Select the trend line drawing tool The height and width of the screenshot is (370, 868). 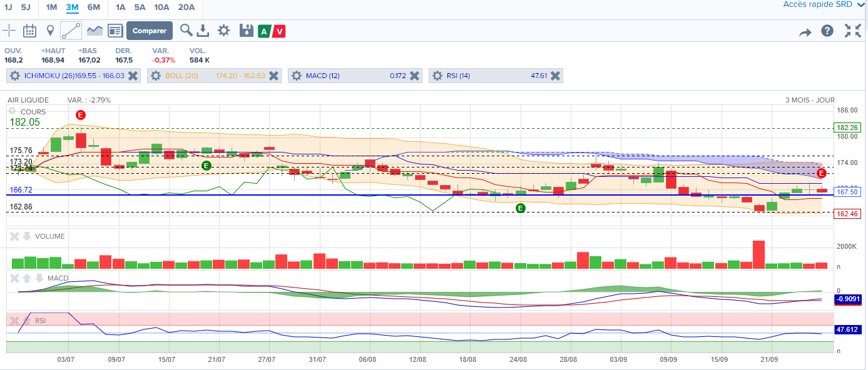click(x=71, y=30)
